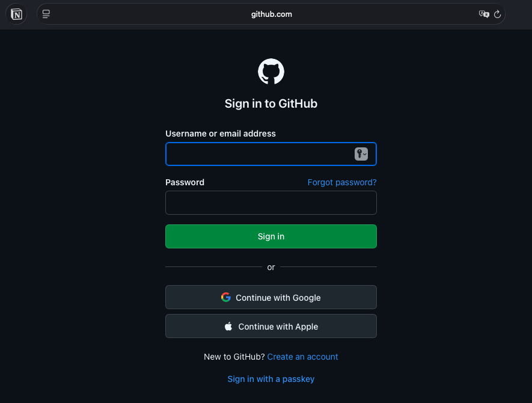The width and height of the screenshot is (532, 403).
Task: Open the Forgot password? link
Action: tap(342, 182)
